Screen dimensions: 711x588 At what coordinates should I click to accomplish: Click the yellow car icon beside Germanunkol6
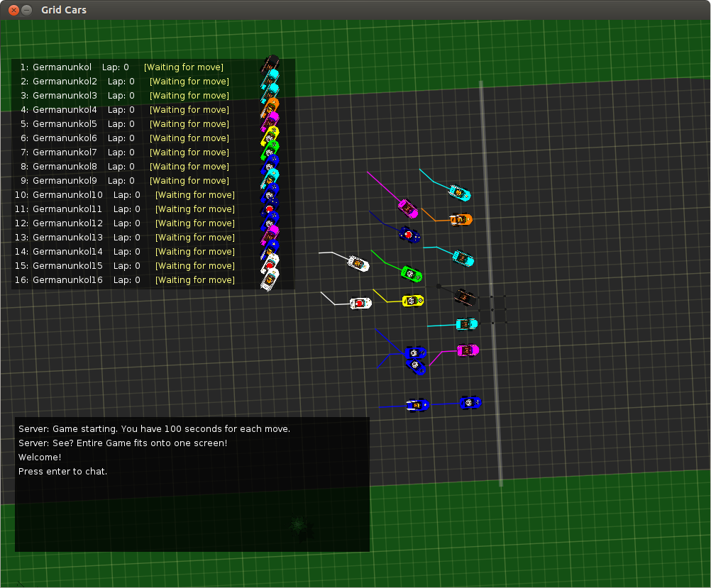(270, 135)
